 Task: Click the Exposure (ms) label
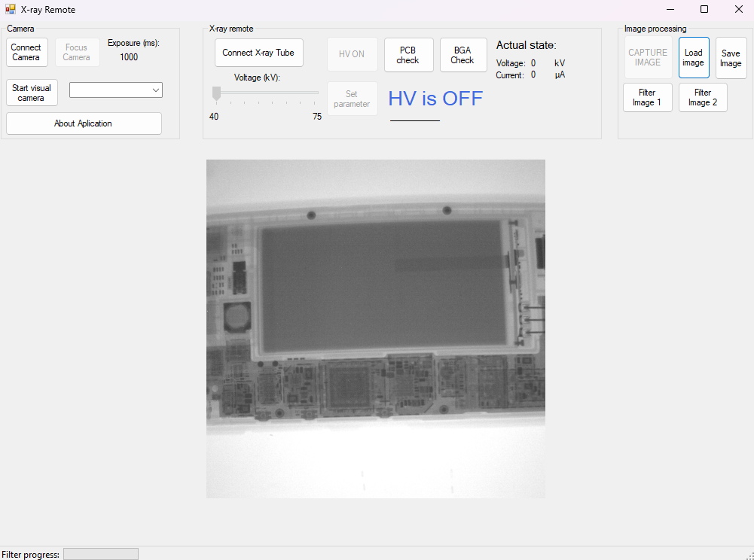click(x=133, y=43)
